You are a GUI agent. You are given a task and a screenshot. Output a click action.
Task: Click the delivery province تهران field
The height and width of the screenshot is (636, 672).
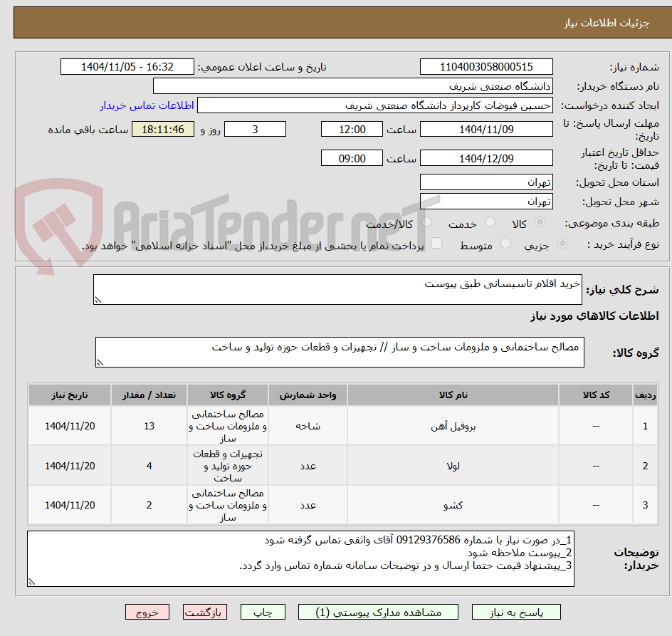[486, 182]
